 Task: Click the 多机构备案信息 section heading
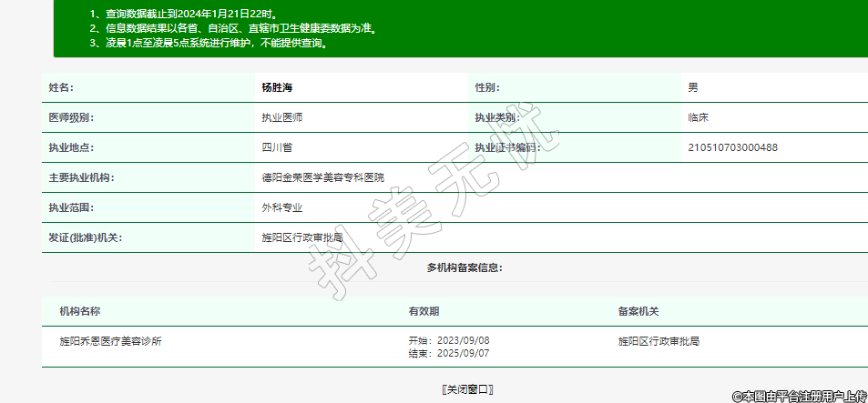pyautogui.click(x=465, y=267)
